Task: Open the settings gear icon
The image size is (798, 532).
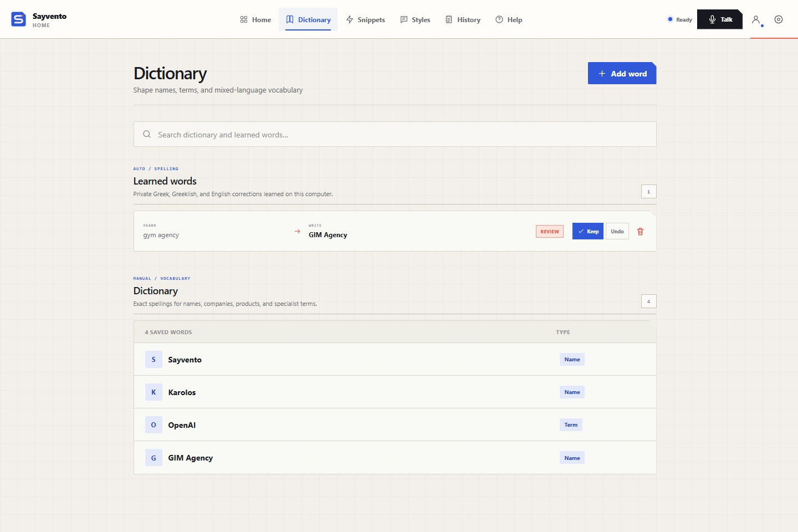Action: [x=779, y=19]
